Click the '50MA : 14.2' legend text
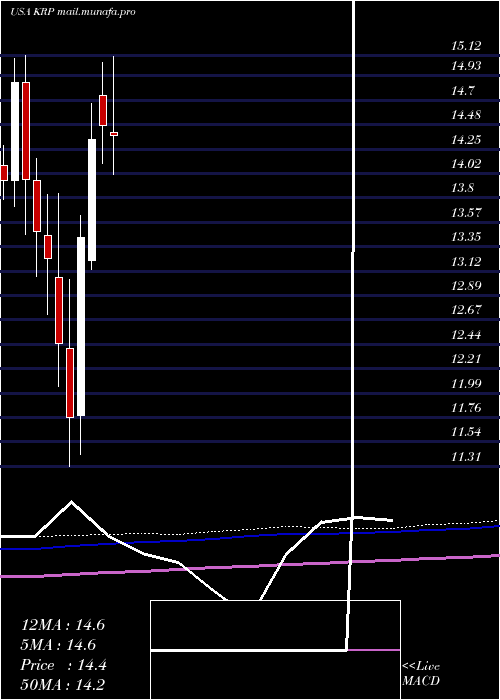Screen dimensions: 500x700 (63, 685)
